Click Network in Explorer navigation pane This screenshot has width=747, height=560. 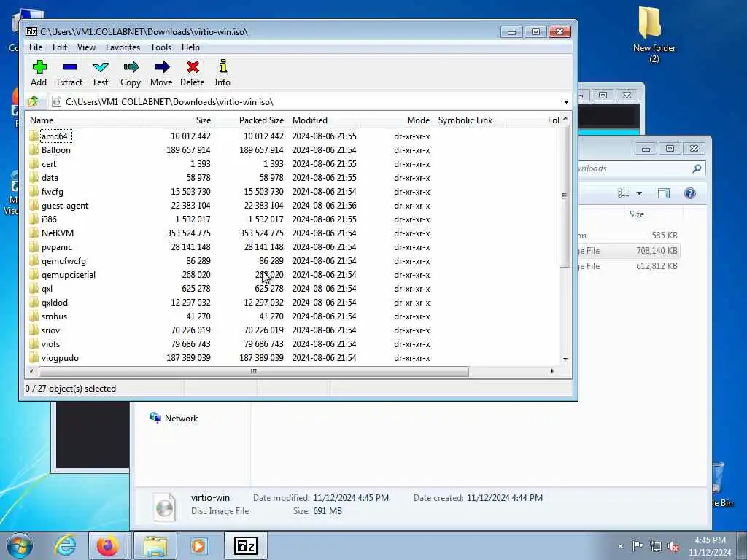point(174,418)
